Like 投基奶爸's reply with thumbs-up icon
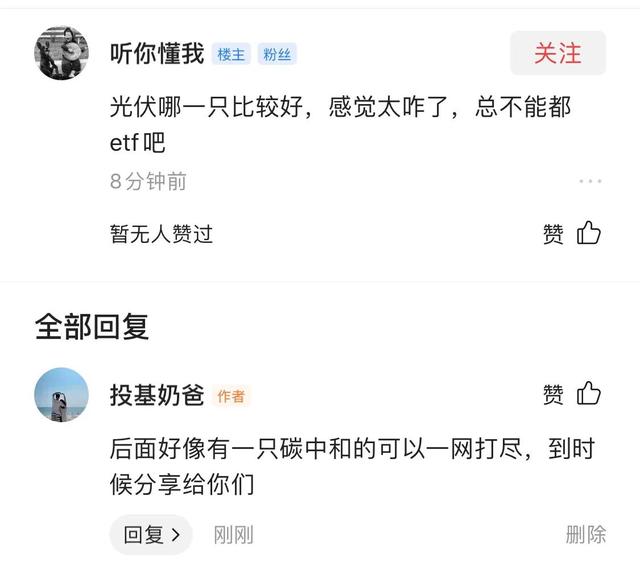Screen dimensions: 640x574 pyautogui.click(x=589, y=394)
